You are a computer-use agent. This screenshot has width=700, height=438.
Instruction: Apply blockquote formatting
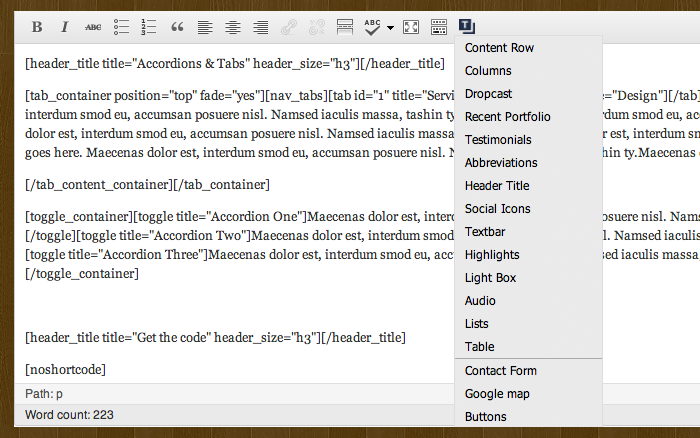coord(177,27)
